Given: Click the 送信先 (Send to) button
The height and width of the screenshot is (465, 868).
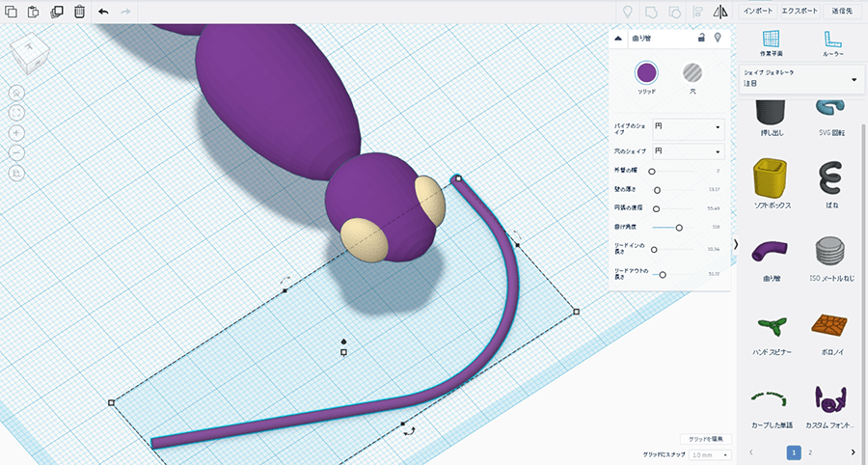Looking at the screenshot, I should (x=842, y=11).
